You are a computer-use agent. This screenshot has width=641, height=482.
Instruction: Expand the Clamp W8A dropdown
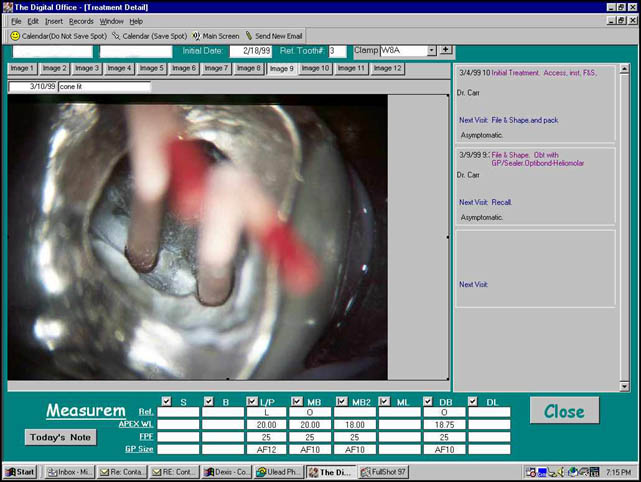431,51
